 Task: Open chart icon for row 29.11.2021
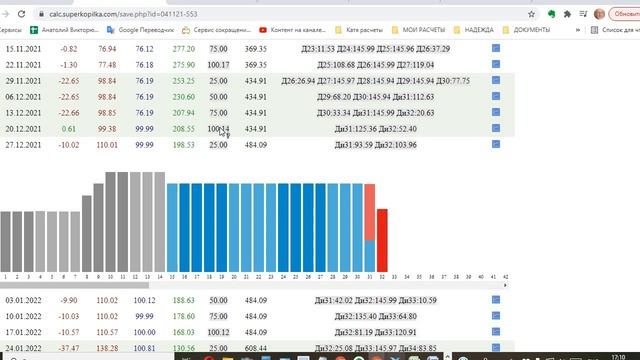496,80
